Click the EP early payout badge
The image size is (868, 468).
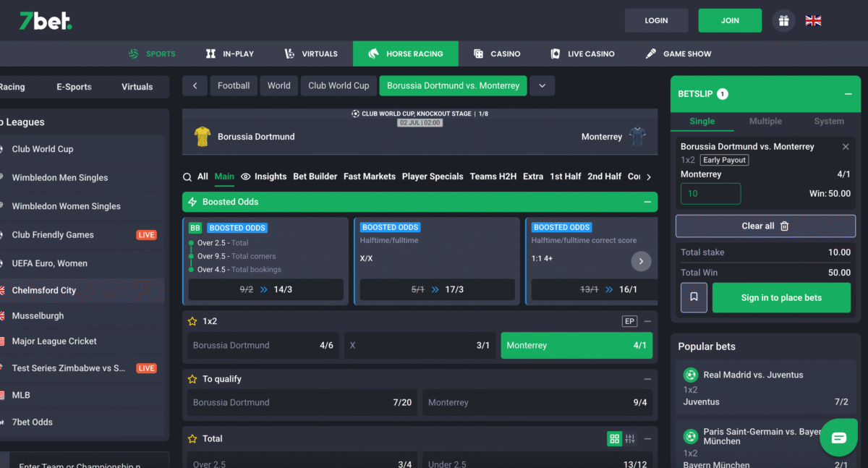629,321
